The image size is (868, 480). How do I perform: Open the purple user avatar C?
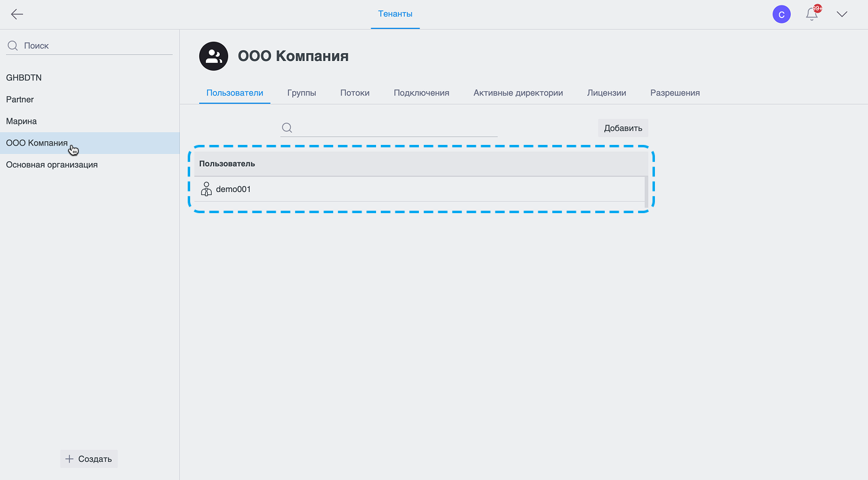coord(782,14)
